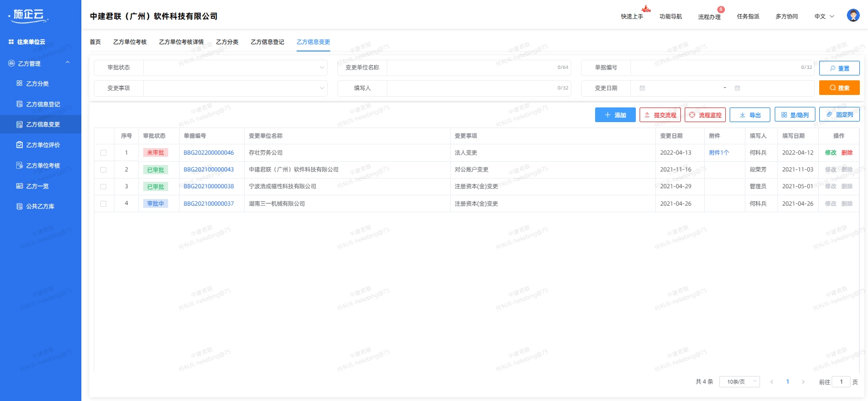868x401 pixels.
Task: Click the 显/隐列 button
Action: pos(795,115)
